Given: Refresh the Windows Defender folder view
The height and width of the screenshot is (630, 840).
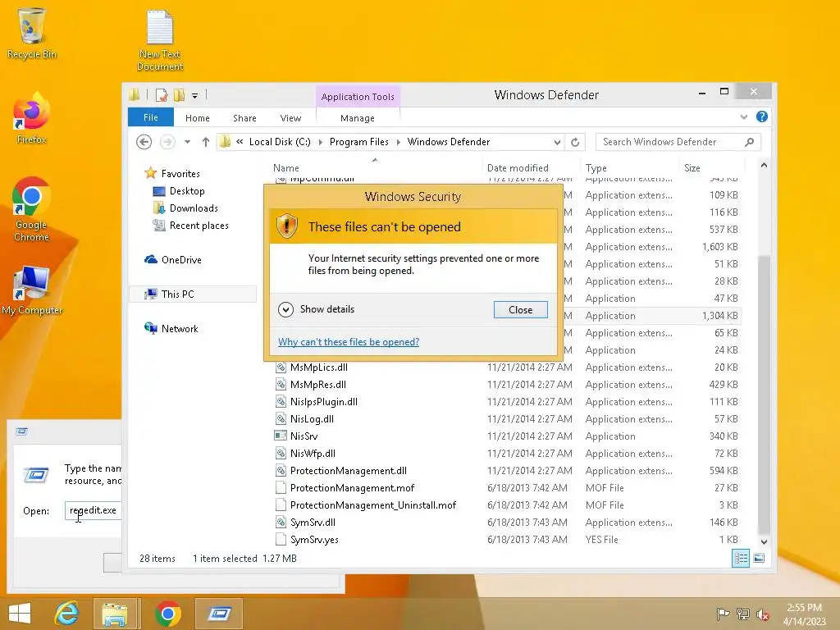Looking at the screenshot, I should click(x=575, y=142).
